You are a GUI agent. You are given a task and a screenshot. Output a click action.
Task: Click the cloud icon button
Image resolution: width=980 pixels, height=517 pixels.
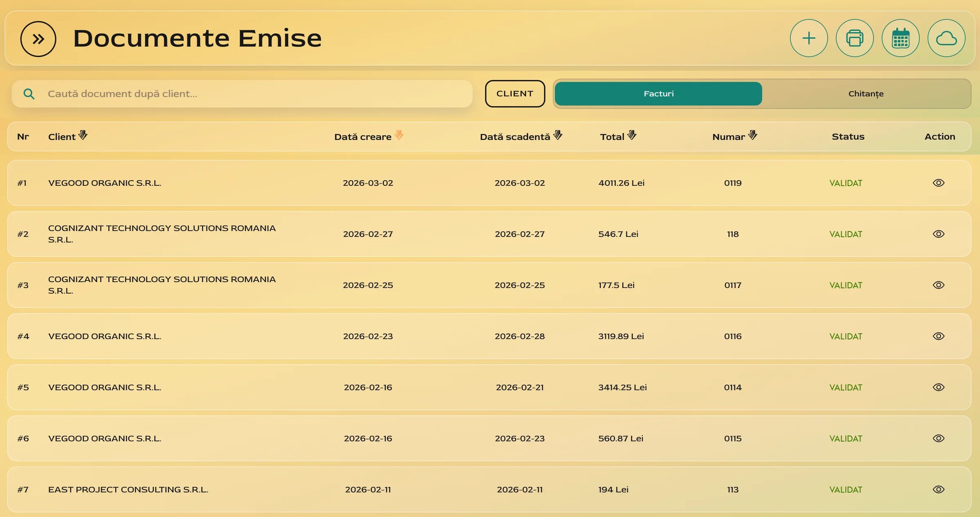(x=946, y=38)
